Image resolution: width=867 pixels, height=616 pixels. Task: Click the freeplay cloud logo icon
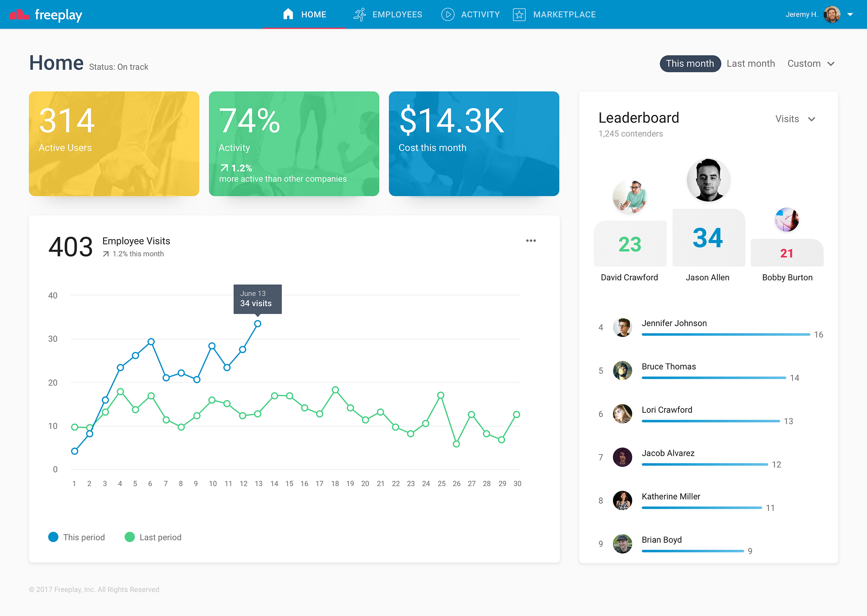coord(20,15)
